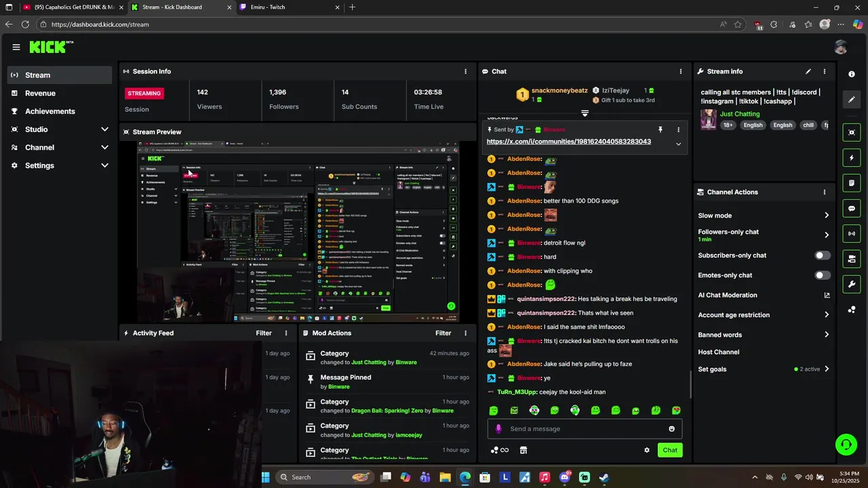Click the green support chat bubble button
Image resolution: width=868 pixels, height=488 pixels.
(x=846, y=445)
